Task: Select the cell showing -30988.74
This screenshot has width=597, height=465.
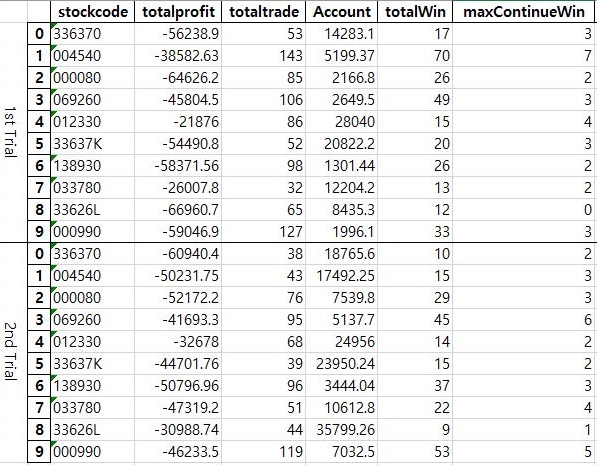Action: 178,430
